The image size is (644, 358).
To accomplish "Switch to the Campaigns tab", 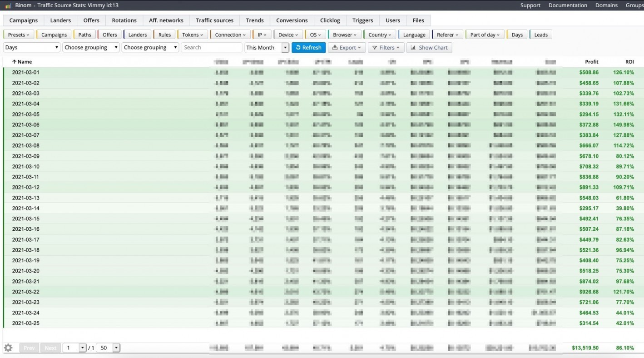I will [24, 20].
